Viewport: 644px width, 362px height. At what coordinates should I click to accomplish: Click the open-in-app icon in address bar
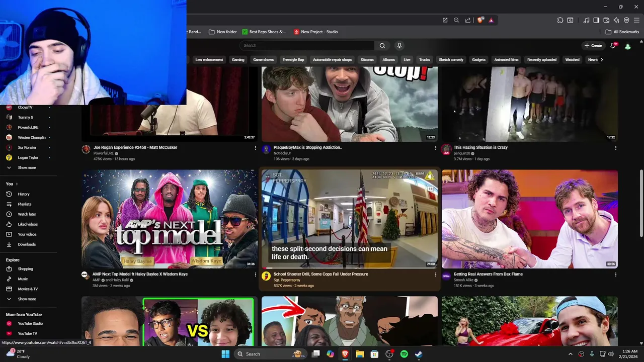445,20
